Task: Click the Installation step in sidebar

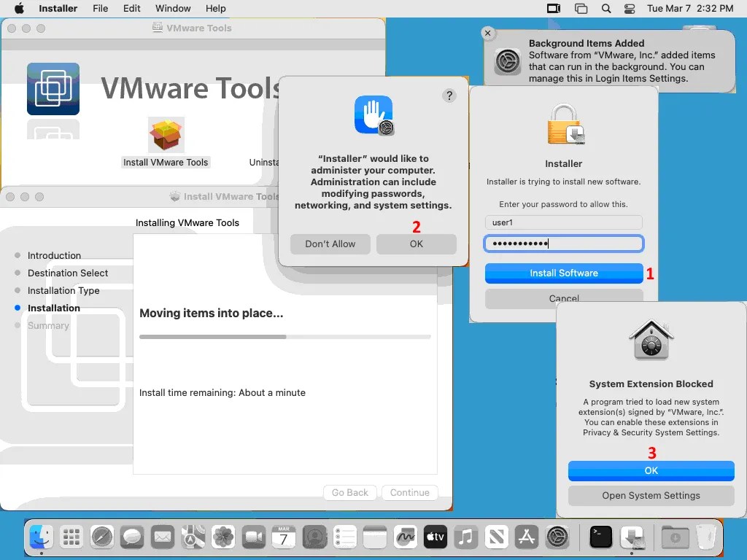Action: (54, 308)
